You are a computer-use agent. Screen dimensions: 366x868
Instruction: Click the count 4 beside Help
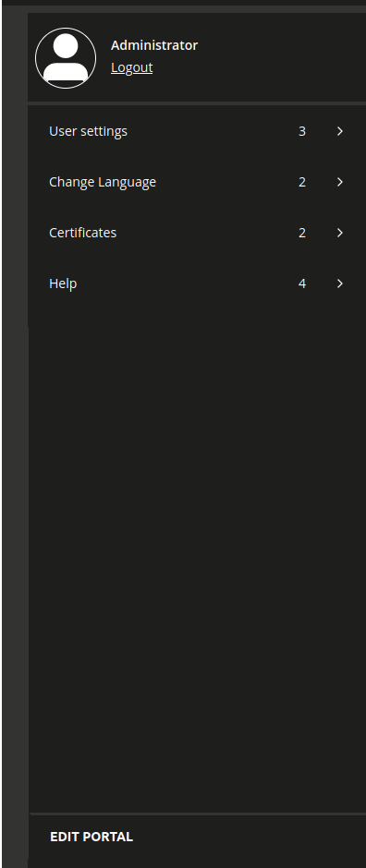[x=302, y=283]
